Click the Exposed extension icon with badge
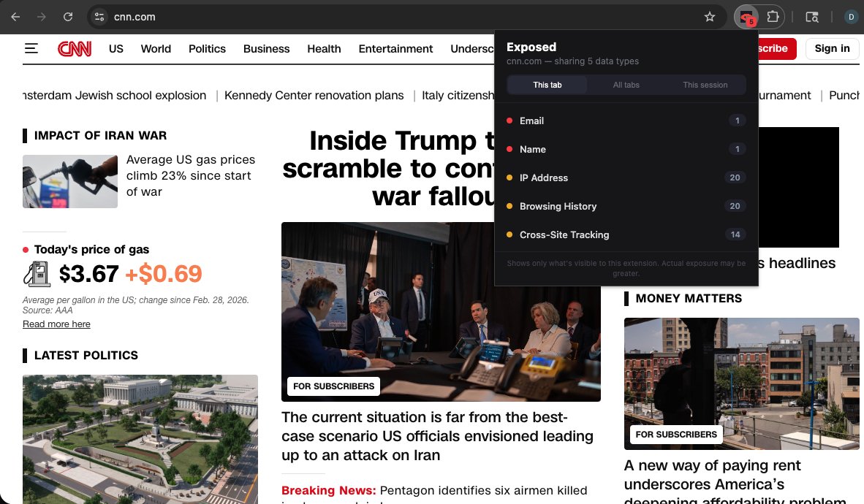Screen dimensions: 864x504 point(746,17)
